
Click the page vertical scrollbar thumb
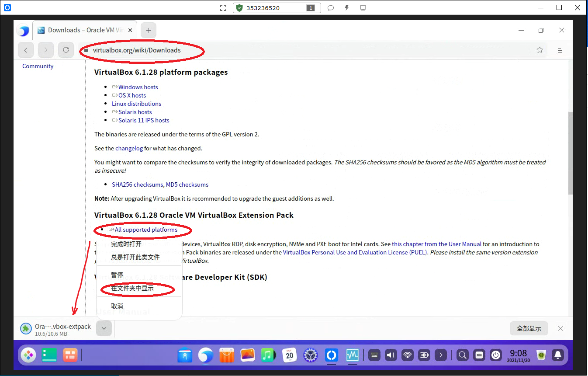click(x=570, y=153)
